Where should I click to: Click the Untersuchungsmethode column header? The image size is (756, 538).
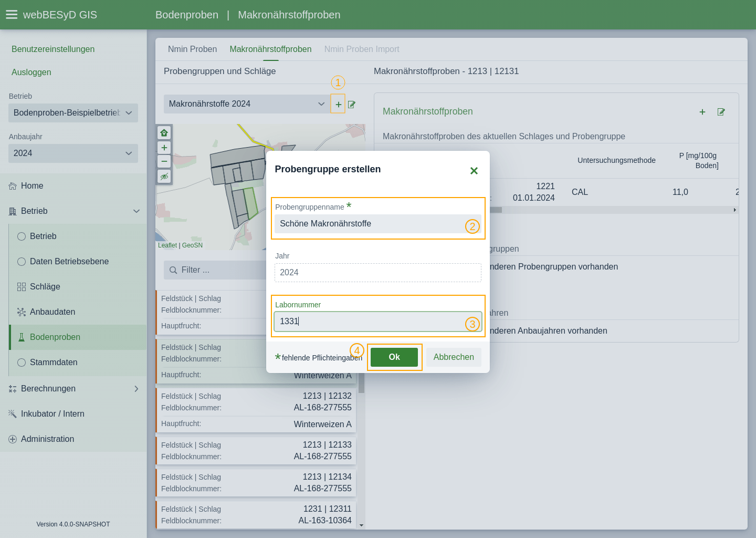pos(616,160)
